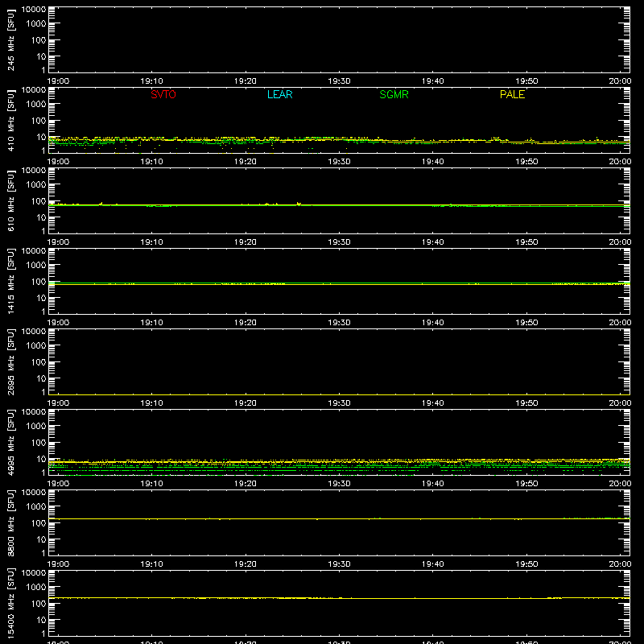The width and height of the screenshot is (644, 644).
Task: Click 19:10 tick below the 410 MHz panel
Action: [151, 162]
